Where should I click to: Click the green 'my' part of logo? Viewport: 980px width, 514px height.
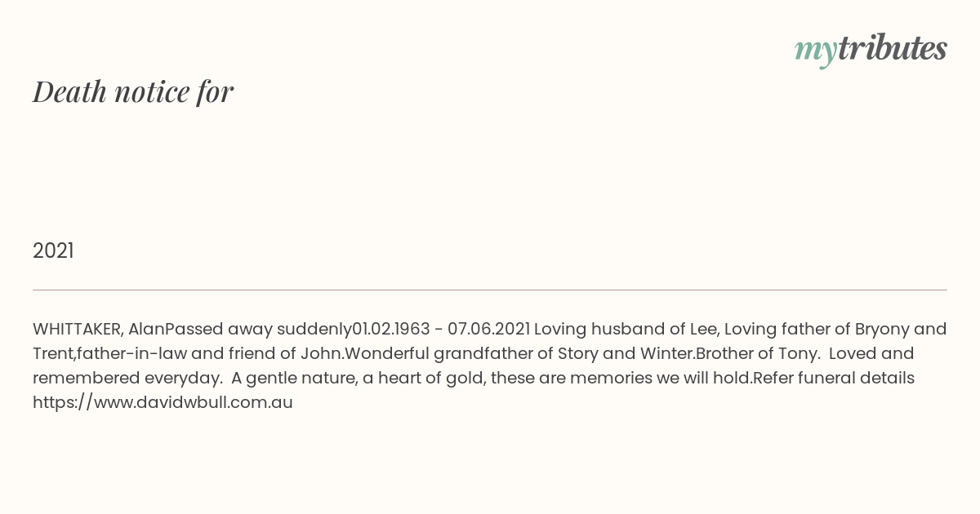coord(815,52)
